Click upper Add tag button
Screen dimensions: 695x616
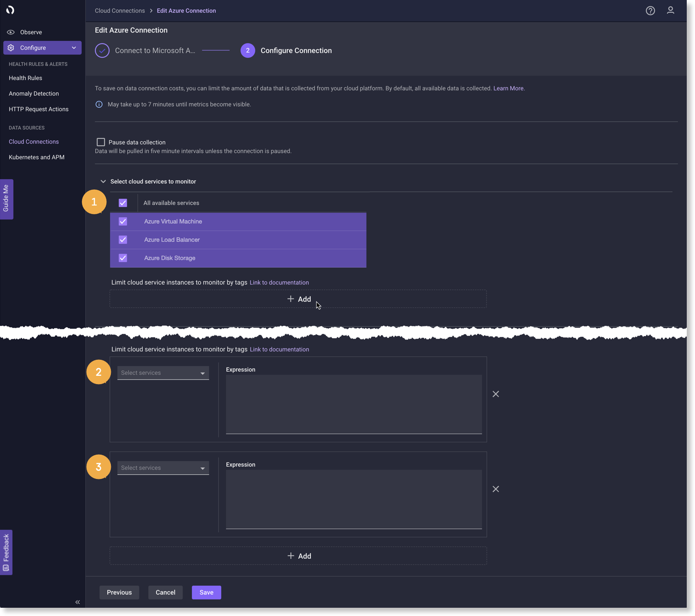(298, 299)
